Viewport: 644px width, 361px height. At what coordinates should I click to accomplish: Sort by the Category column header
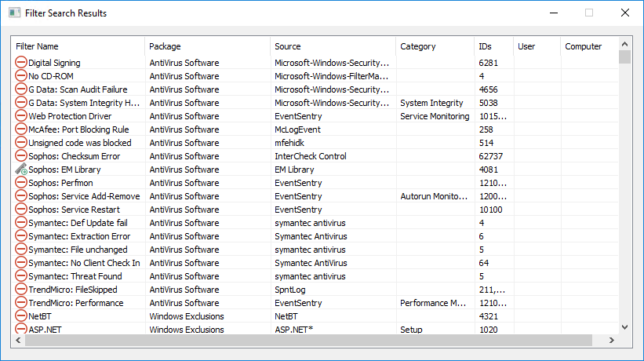coord(435,46)
